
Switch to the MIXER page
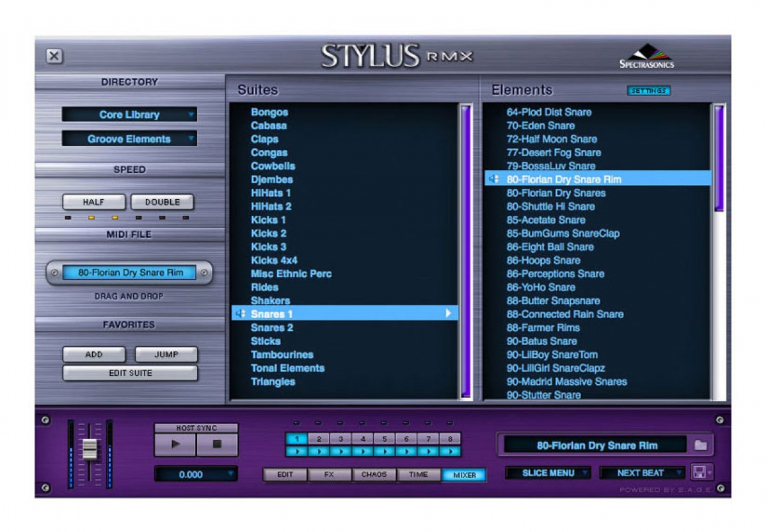coord(464,475)
